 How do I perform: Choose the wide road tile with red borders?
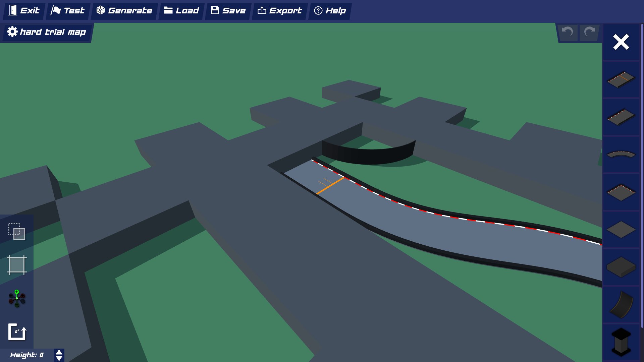[x=621, y=192]
